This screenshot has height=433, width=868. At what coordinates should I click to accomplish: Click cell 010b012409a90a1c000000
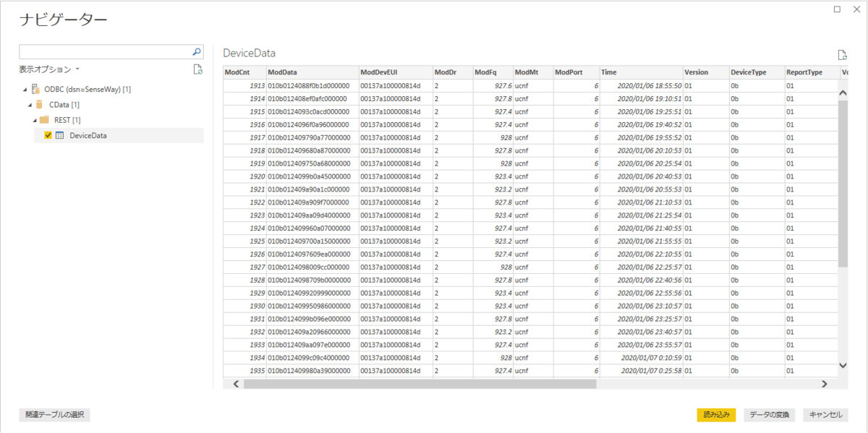[312, 189]
